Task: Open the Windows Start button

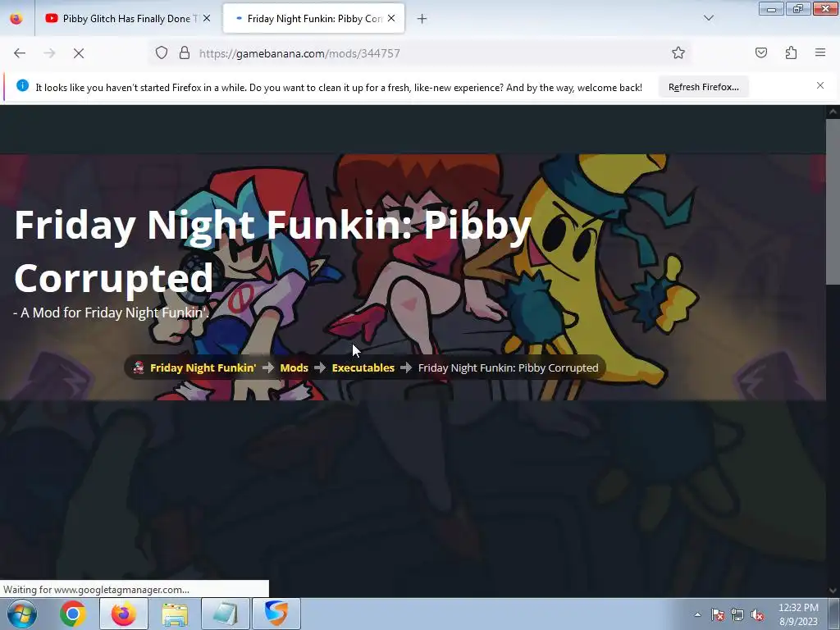Action: [x=21, y=614]
